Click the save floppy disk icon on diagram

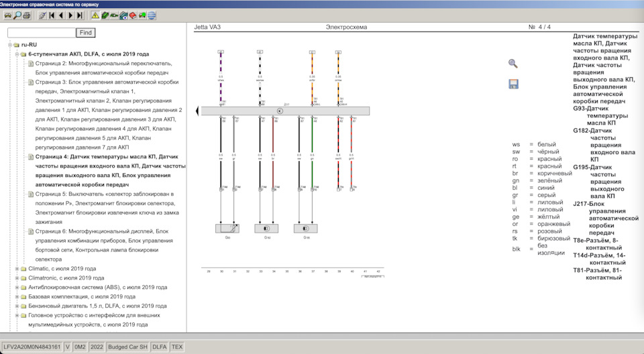[x=513, y=84]
